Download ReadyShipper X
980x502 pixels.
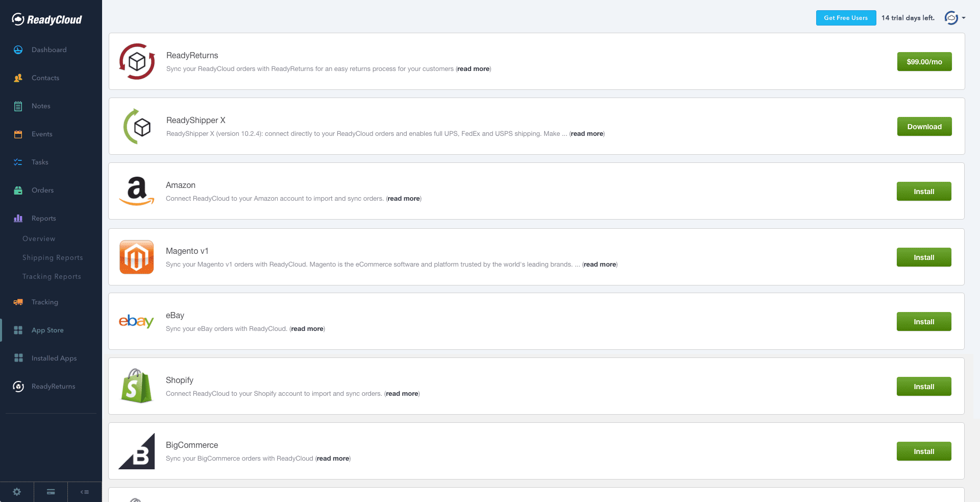pyautogui.click(x=924, y=127)
